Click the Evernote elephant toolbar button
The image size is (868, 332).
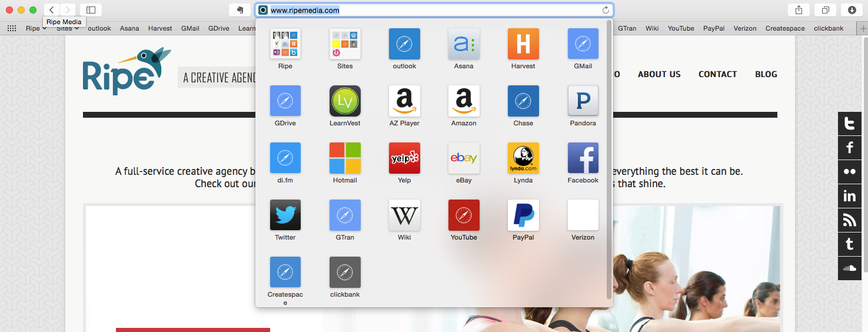240,10
